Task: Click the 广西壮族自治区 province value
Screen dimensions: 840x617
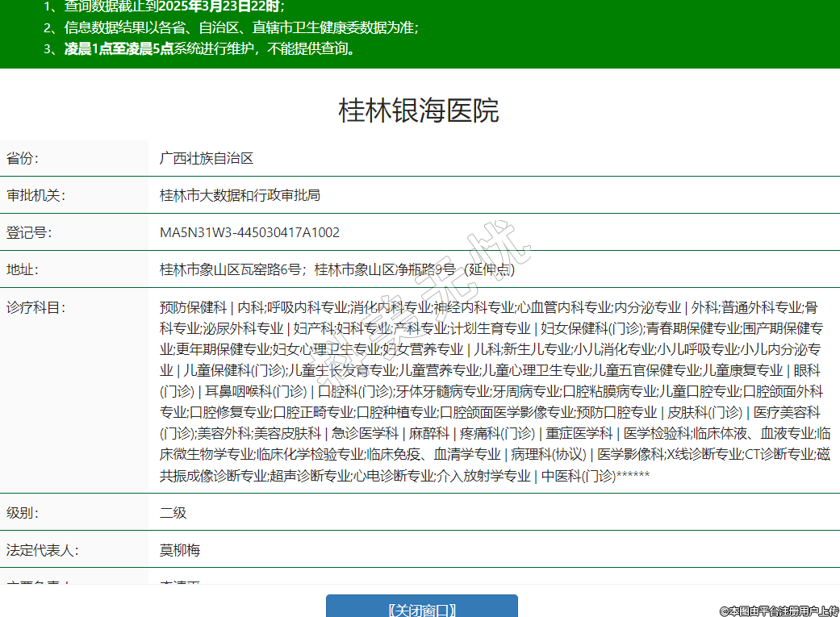Action: click(207, 158)
